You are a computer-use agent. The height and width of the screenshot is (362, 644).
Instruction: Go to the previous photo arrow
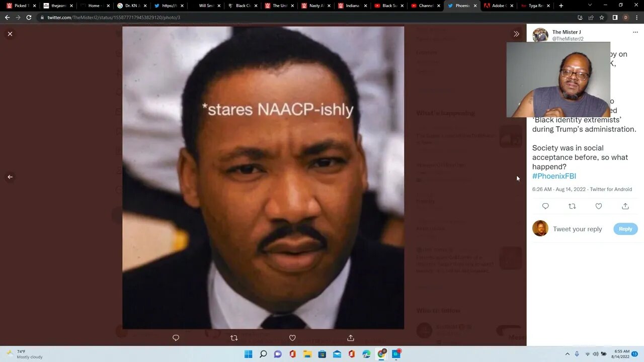point(10,177)
